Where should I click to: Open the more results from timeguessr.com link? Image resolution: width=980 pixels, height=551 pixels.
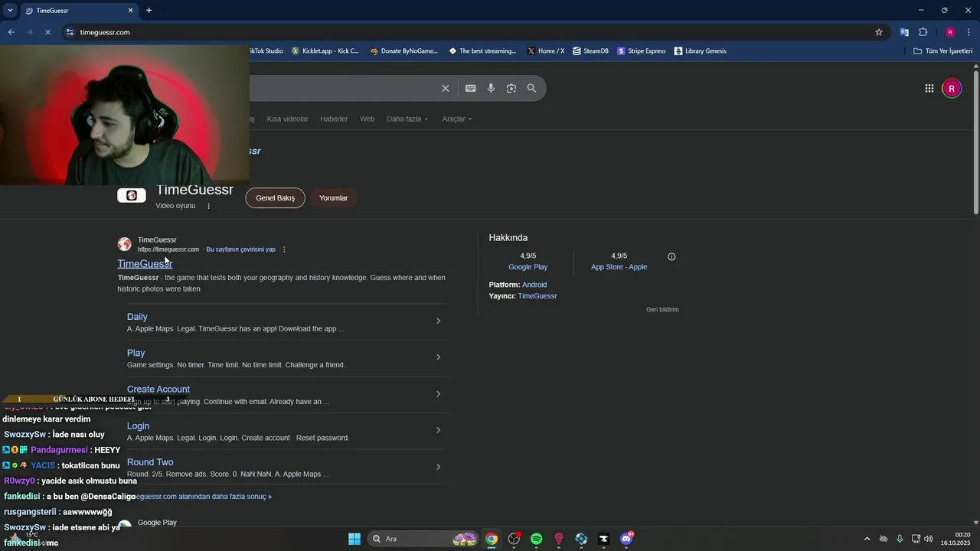click(203, 497)
